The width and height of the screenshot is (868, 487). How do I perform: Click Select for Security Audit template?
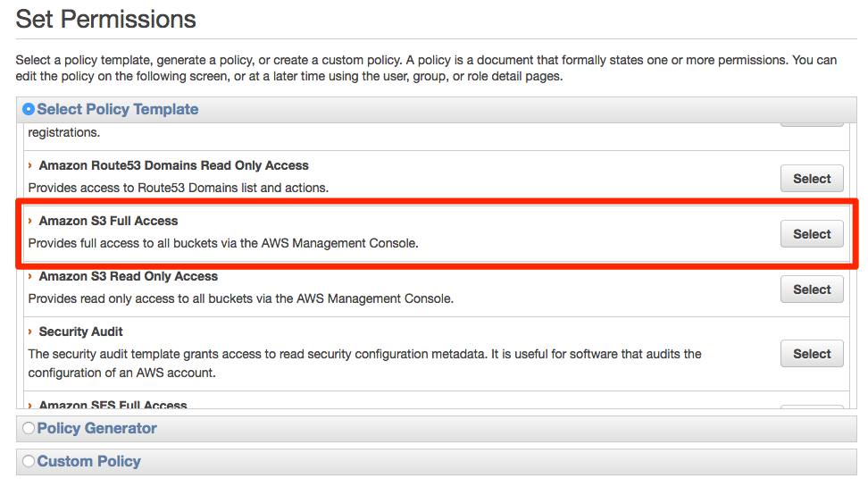(812, 354)
